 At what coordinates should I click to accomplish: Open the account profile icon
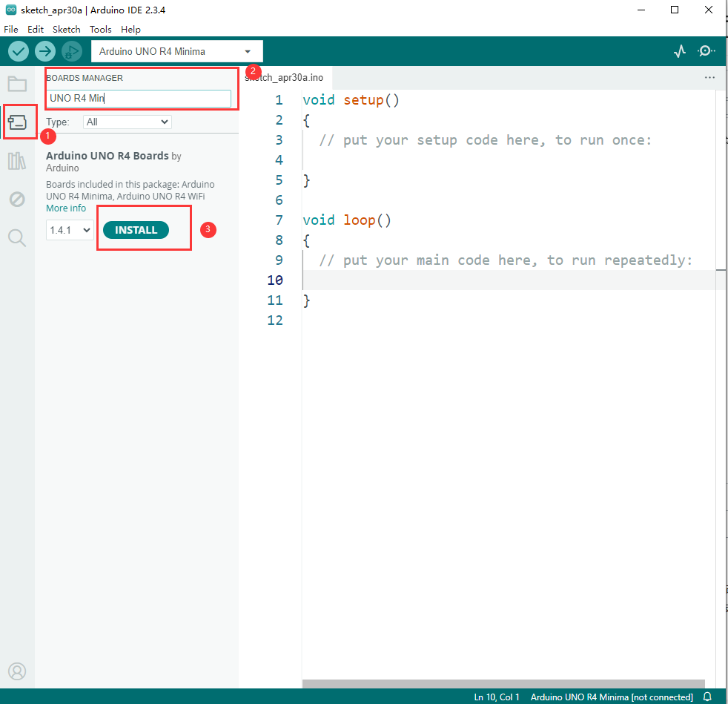click(x=17, y=671)
